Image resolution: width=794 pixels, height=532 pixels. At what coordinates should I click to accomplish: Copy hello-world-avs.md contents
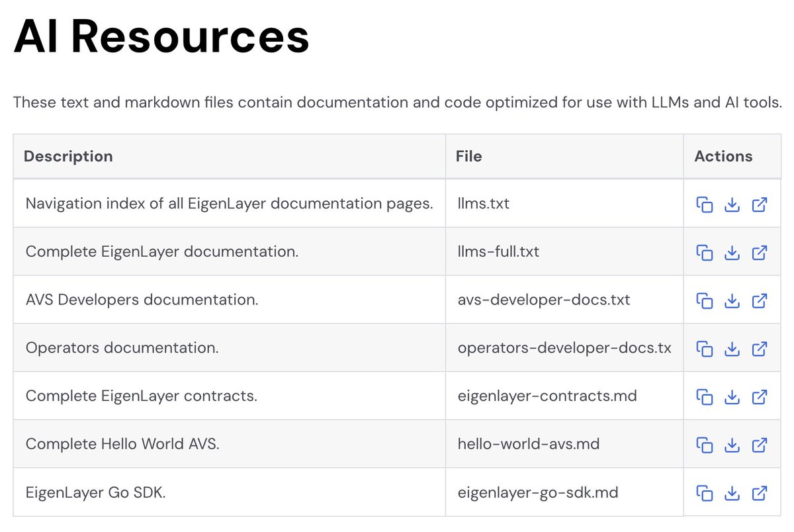coord(705,445)
